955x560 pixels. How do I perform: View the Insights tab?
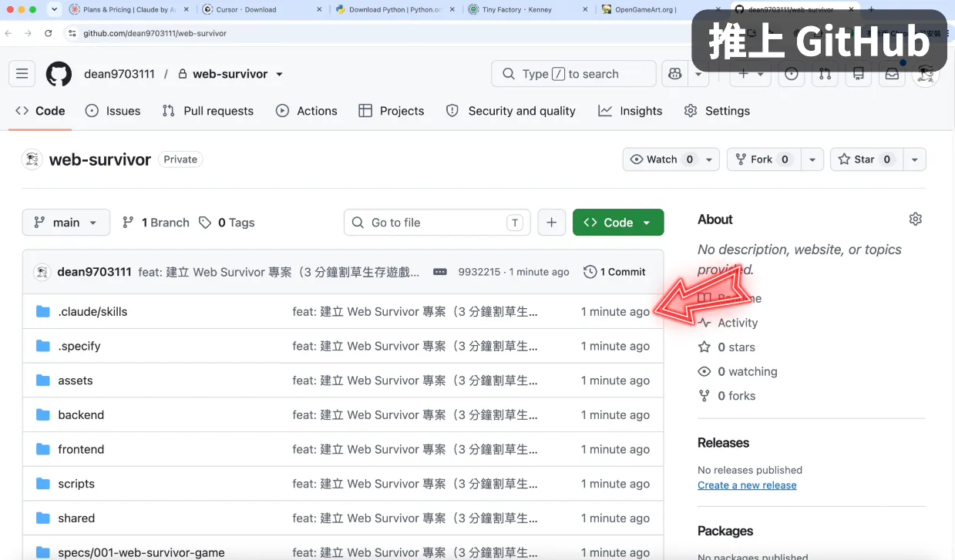(631, 111)
